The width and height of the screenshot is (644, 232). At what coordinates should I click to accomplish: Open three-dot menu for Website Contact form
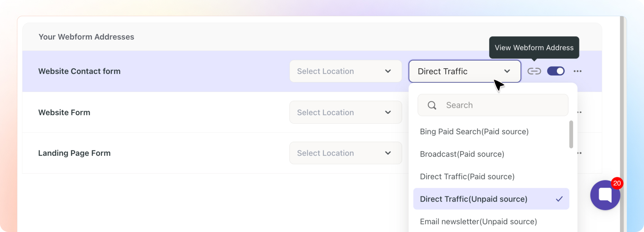[577, 71]
